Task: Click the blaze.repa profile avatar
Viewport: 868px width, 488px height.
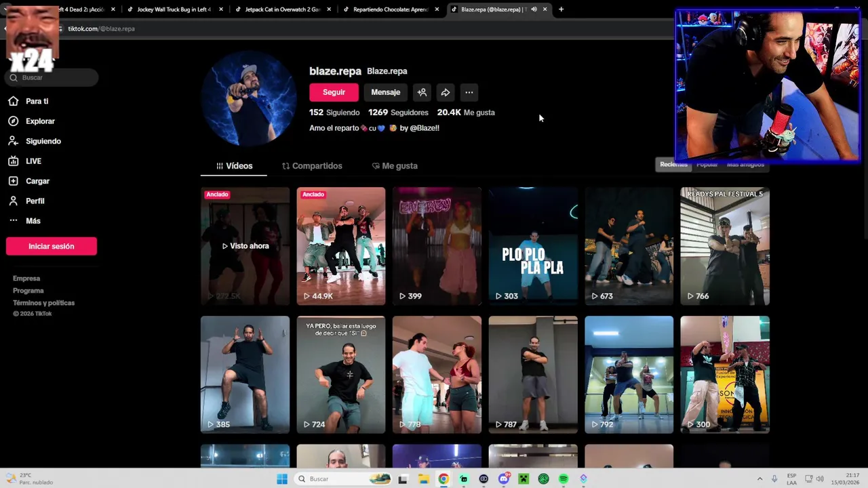Action: (248, 99)
